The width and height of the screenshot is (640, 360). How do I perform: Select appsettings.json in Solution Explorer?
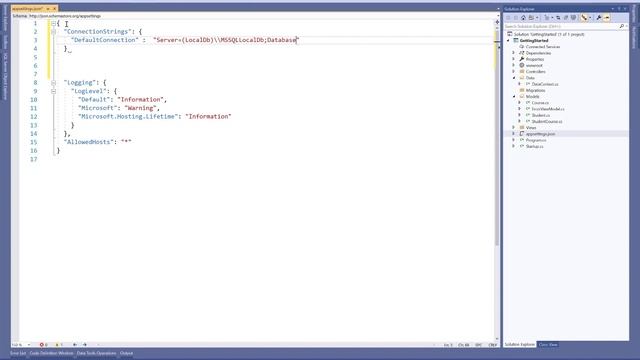click(540, 134)
